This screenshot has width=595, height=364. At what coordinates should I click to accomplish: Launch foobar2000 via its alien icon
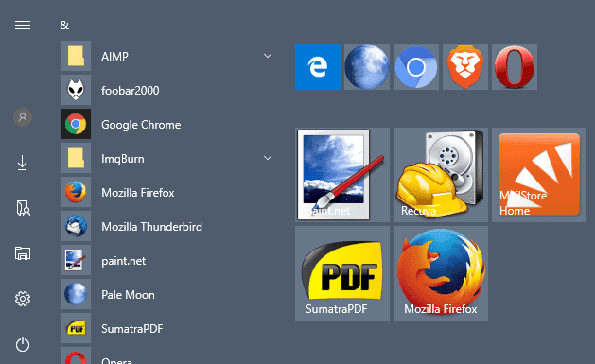[76, 90]
